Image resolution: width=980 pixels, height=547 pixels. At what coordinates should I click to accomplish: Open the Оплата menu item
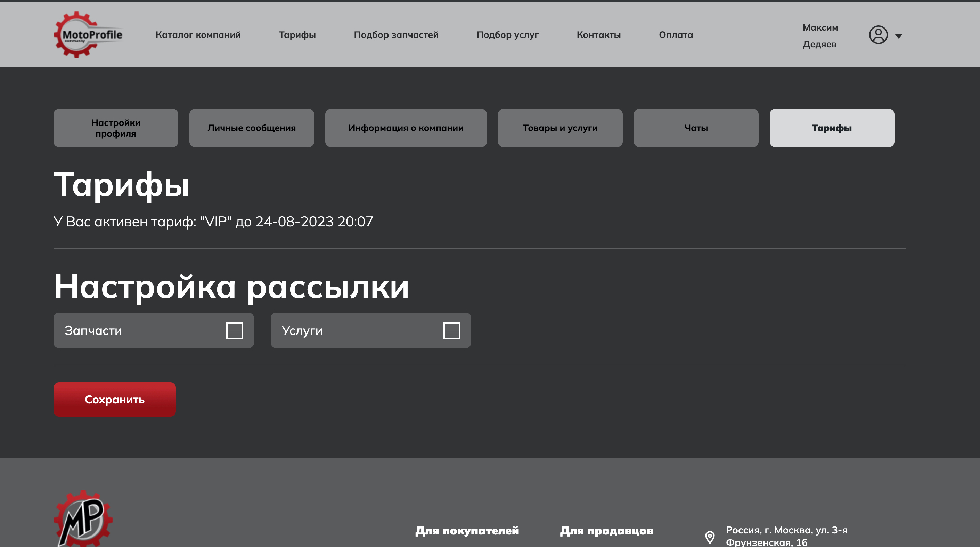[676, 35]
